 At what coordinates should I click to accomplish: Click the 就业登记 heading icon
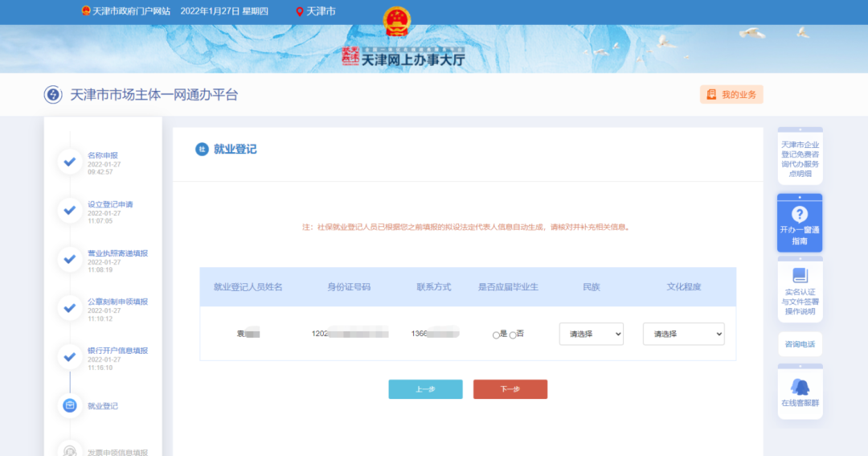202,149
